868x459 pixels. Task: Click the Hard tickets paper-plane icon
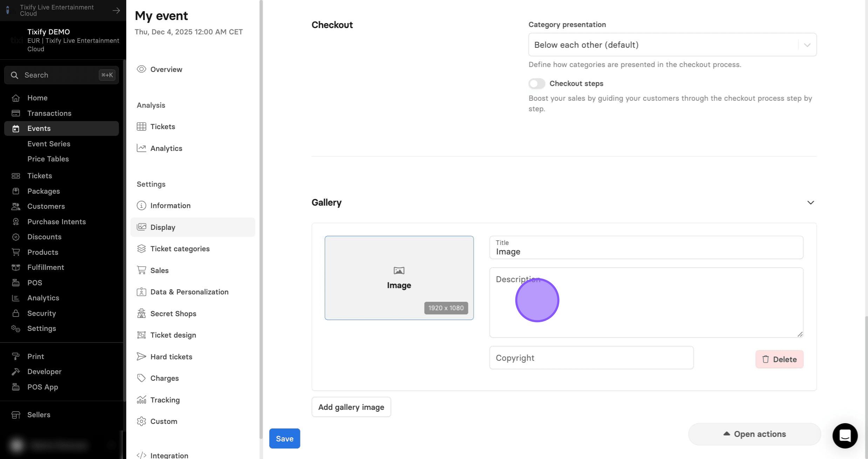[x=141, y=357]
